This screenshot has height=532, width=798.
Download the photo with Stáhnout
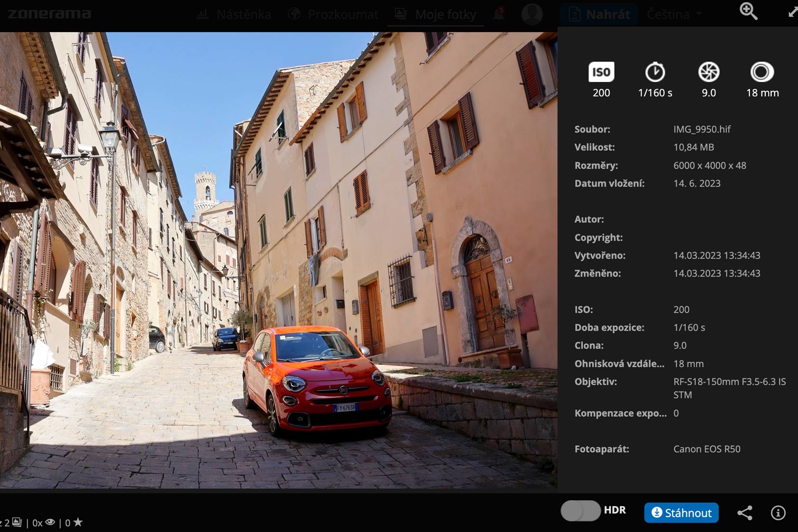click(x=681, y=512)
